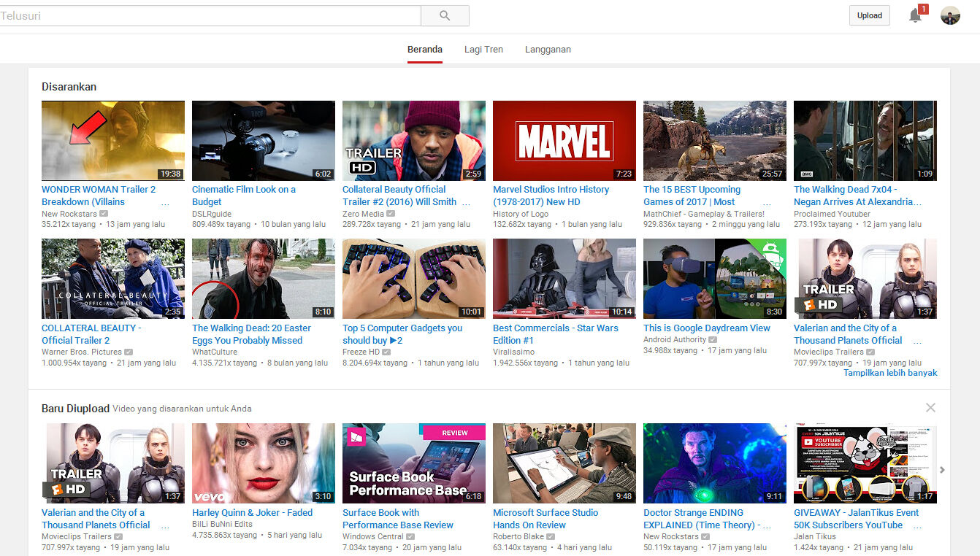This screenshot has width=980, height=556.
Task: Click GIVEAWAY - JalanTikus Event title
Action: point(857,519)
